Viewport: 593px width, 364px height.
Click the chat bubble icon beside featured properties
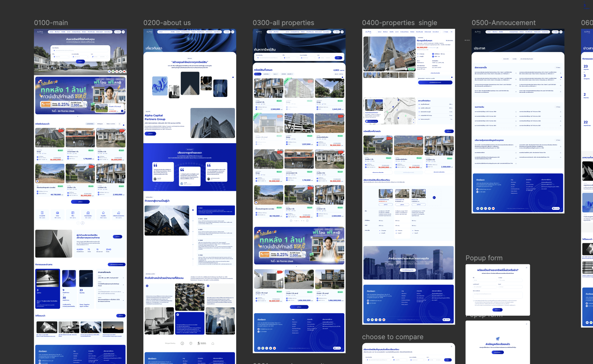pyautogui.click(x=123, y=125)
